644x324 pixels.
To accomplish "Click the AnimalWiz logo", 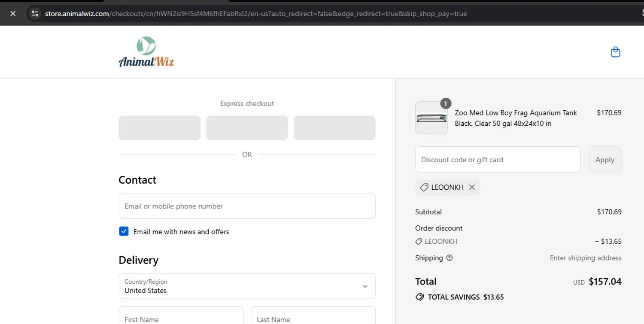I will point(146,52).
